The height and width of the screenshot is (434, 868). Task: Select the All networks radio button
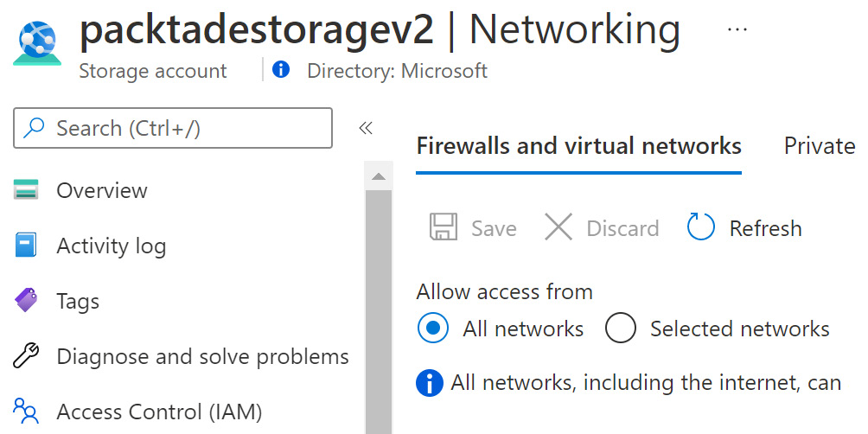432,329
